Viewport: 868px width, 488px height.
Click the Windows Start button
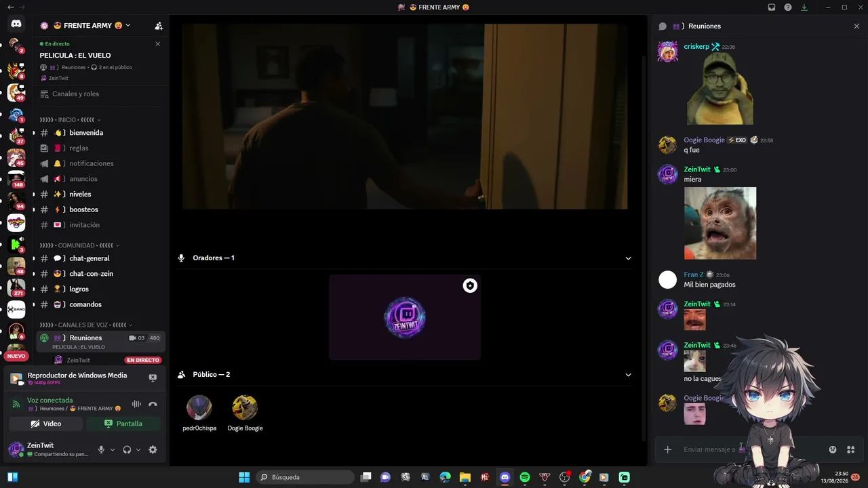[244, 477]
